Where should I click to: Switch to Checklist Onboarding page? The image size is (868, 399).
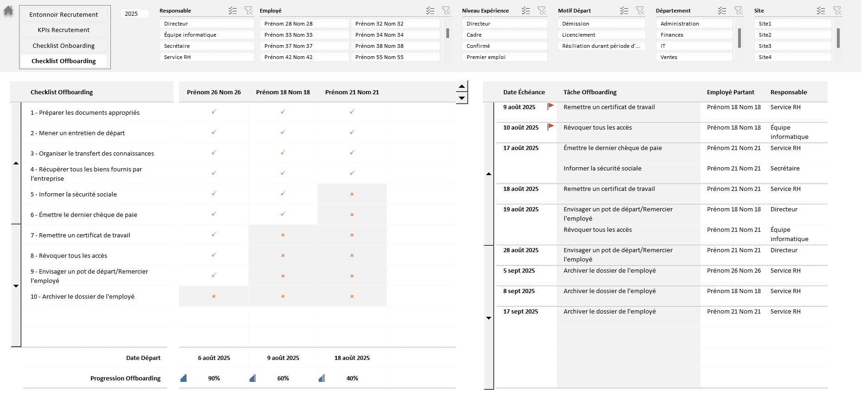pos(64,46)
